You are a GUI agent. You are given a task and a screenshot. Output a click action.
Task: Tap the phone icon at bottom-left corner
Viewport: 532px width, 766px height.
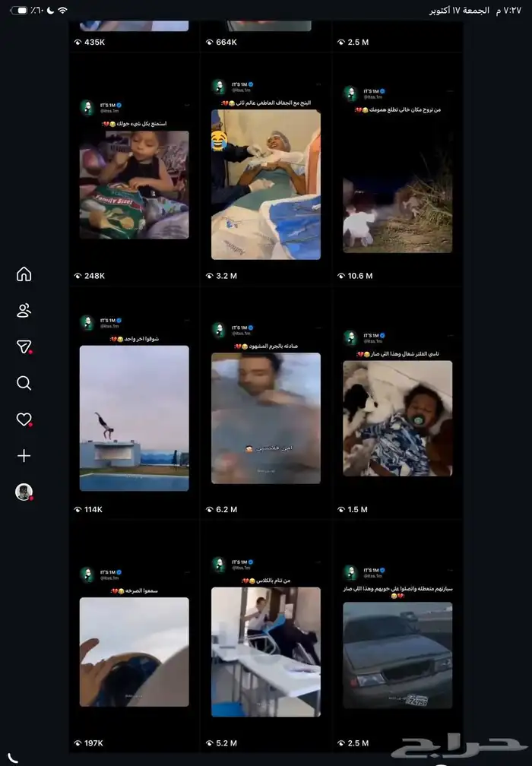(14, 757)
